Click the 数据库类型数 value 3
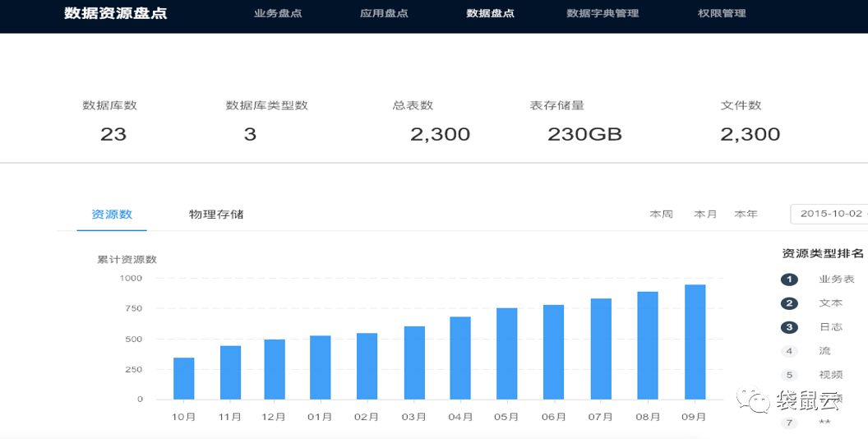Screen dimensions: 868x439 click(250, 134)
